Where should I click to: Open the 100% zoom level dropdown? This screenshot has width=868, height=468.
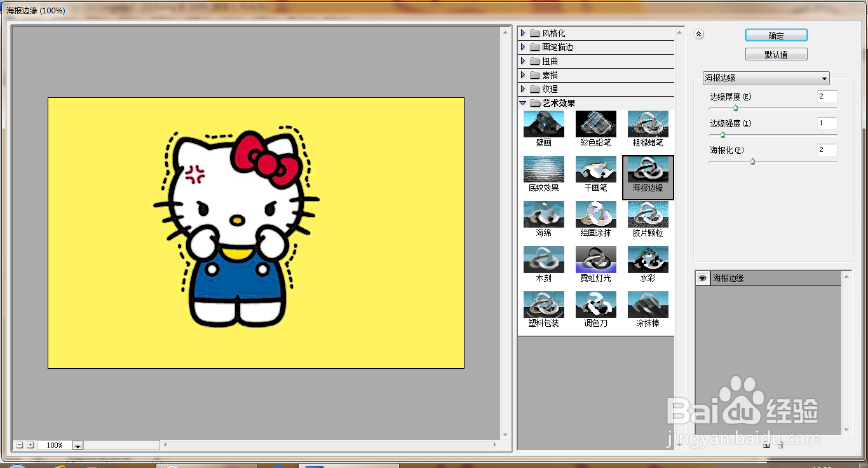78,446
